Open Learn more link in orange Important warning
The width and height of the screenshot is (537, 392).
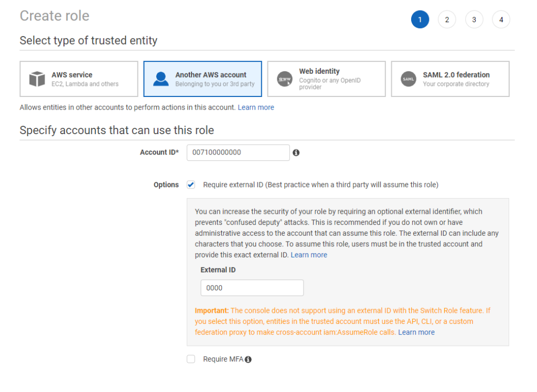pyautogui.click(x=416, y=332)
